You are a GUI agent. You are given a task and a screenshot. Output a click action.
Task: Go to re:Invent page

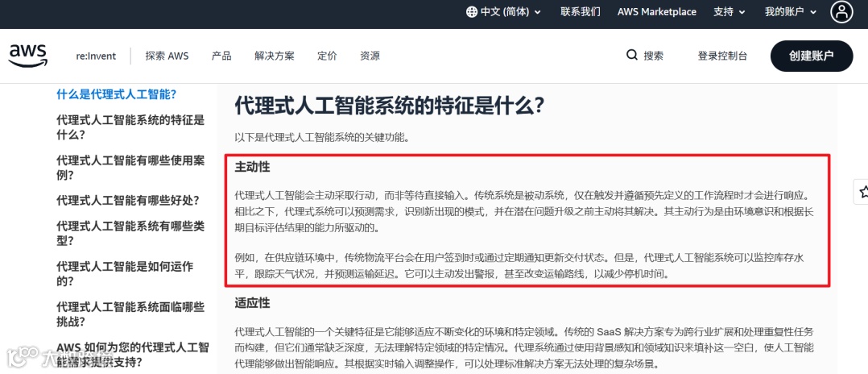[x=97, y=56]
